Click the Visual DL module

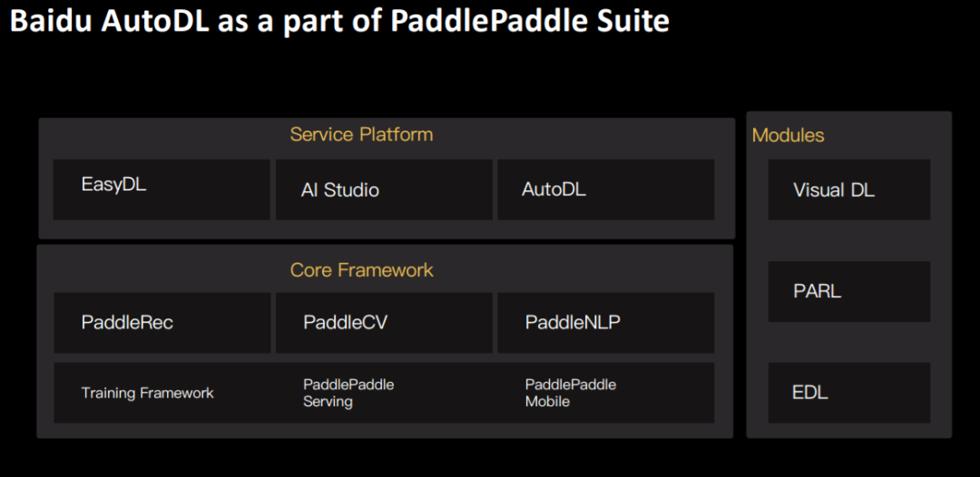pyautogui.click(x=848, y=190)
